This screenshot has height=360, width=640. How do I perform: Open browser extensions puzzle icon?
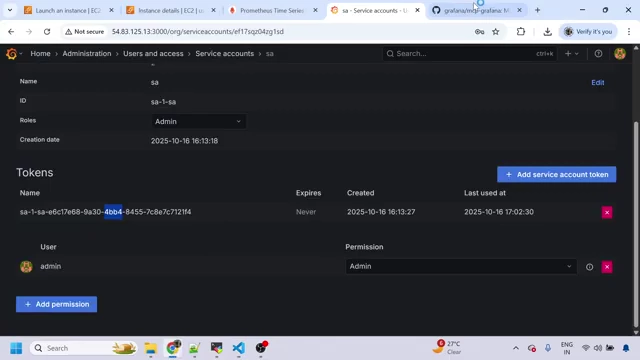coord(521,31)
